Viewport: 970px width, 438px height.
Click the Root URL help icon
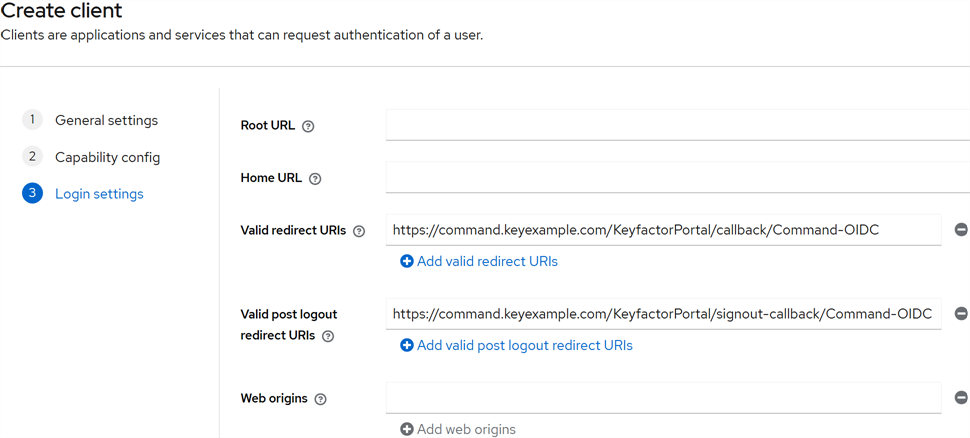[308, 126]
